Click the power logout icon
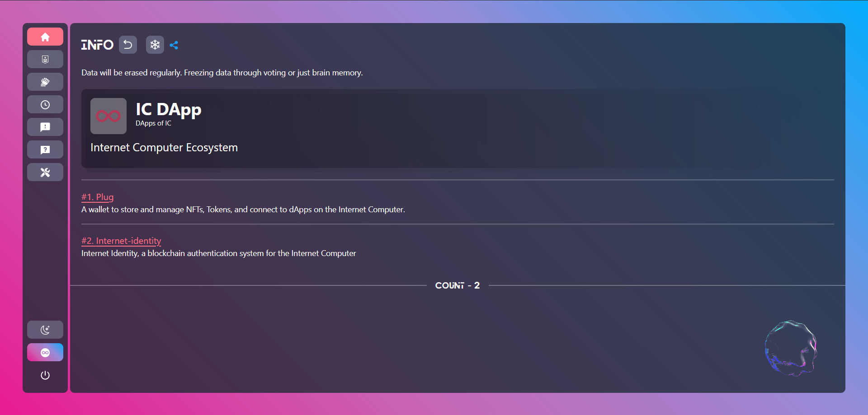Viewport: 868px width, 415px height. (45, 375)
